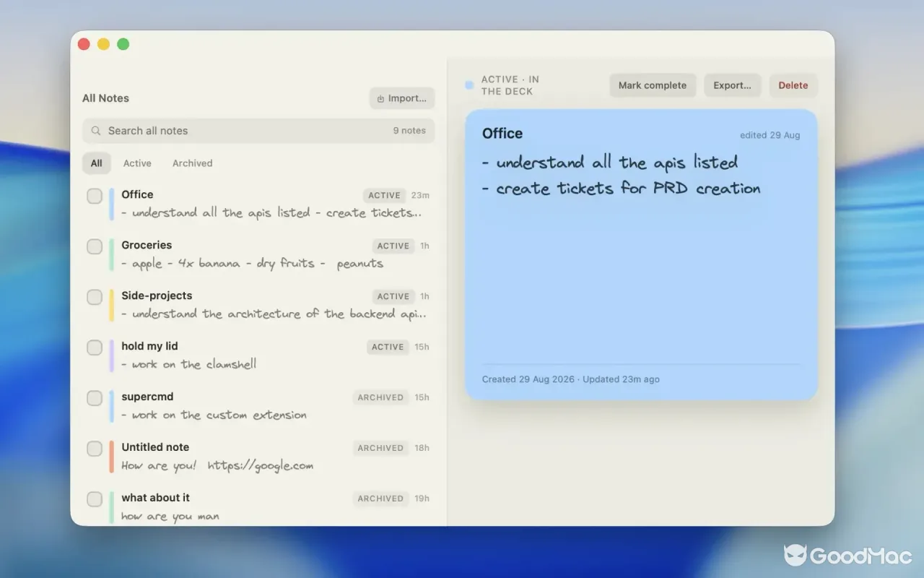Tick the what about it checkbox

[95, 499]
